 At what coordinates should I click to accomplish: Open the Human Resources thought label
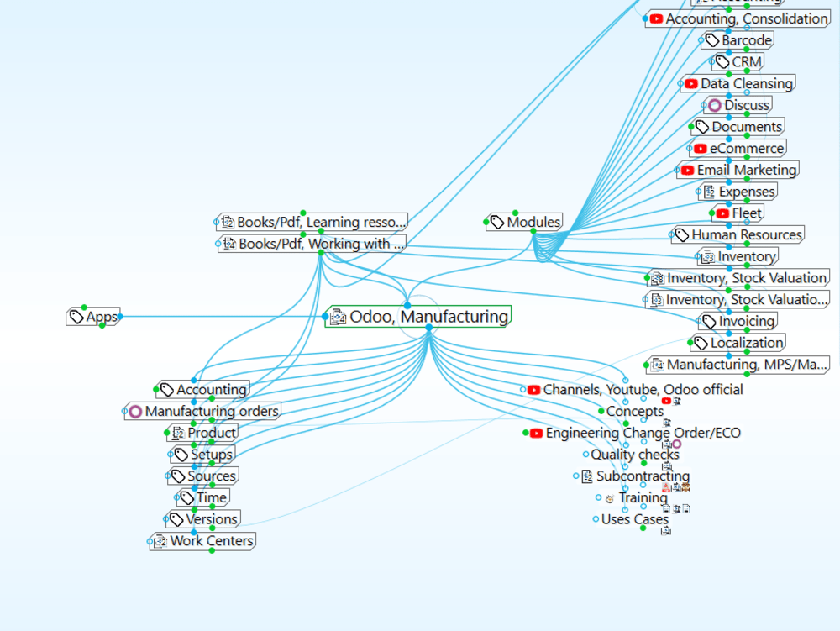[x=747, y=235]
